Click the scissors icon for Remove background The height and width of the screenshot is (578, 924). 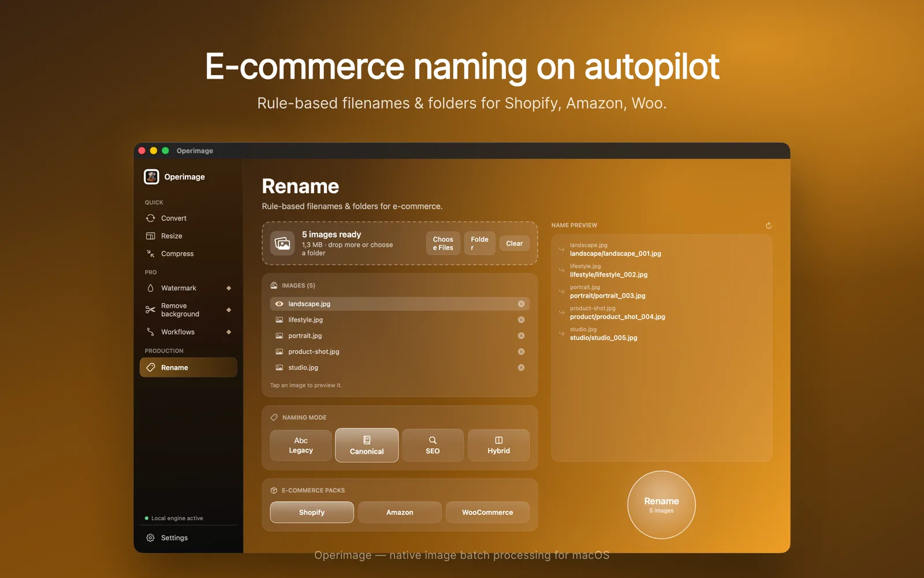click(x=151, y=310)
